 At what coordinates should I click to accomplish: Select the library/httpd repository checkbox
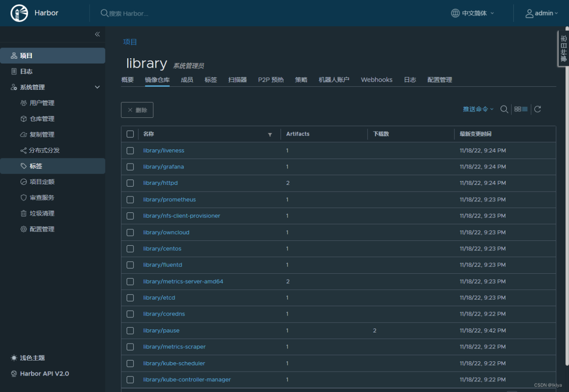tap(130, 183)
